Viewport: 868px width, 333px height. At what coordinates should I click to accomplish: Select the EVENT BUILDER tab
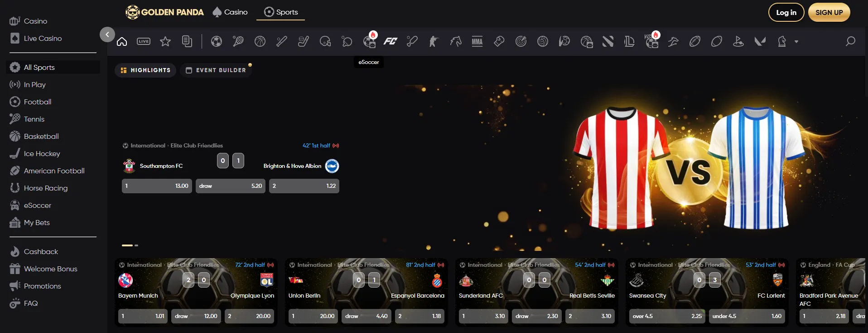pyautogui.click(x=216, y=70)
